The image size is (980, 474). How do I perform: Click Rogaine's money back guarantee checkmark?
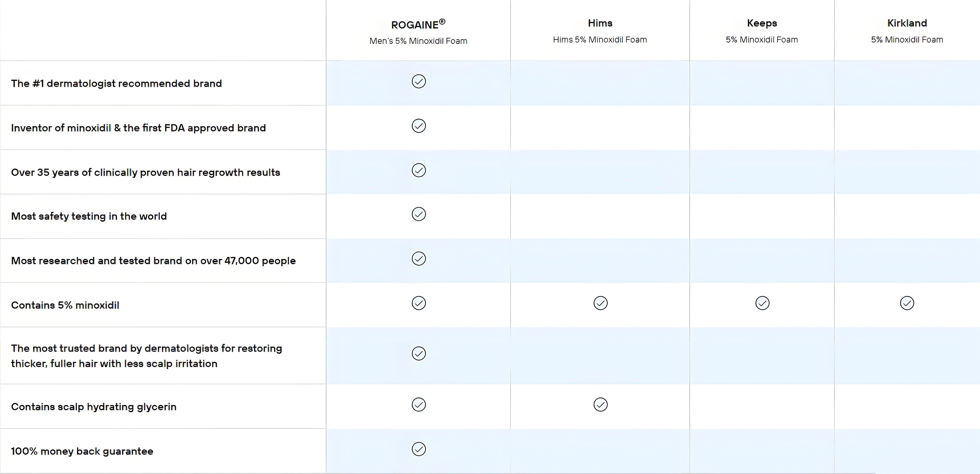pos(419,449)
